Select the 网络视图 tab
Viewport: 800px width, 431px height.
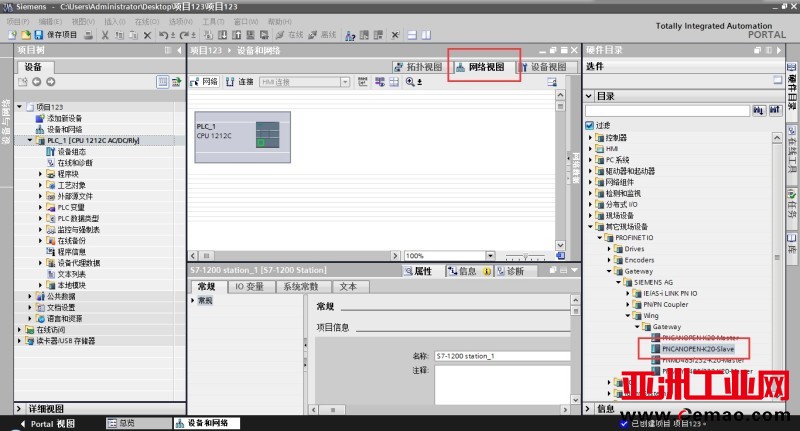click(480, 67)
